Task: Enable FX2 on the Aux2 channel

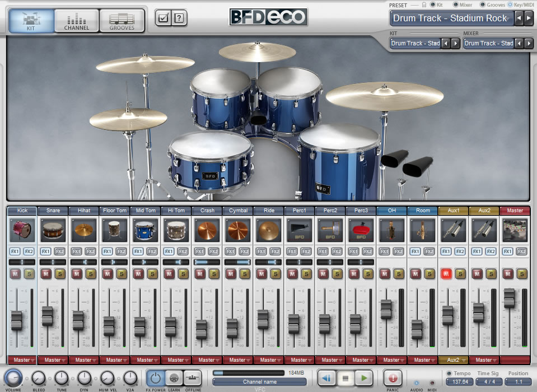Action: 491,251
